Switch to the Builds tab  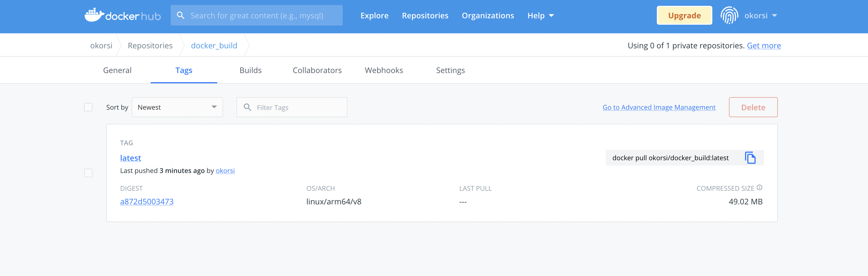point(250,70)
